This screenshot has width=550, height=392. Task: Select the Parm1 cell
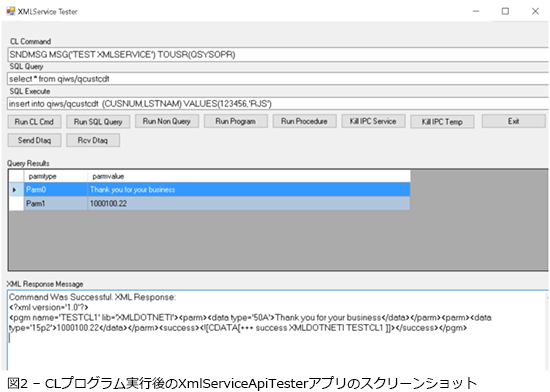[x=55, y=203]
